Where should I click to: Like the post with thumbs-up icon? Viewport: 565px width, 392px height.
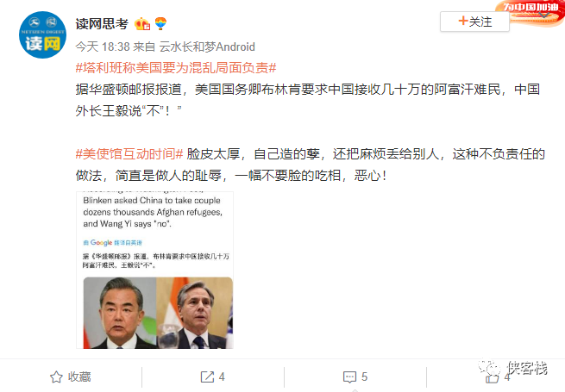coord(492,377)
